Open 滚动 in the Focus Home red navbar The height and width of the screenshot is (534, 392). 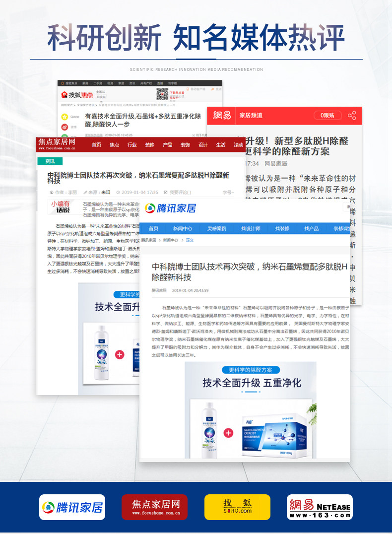tap(238, 145)
